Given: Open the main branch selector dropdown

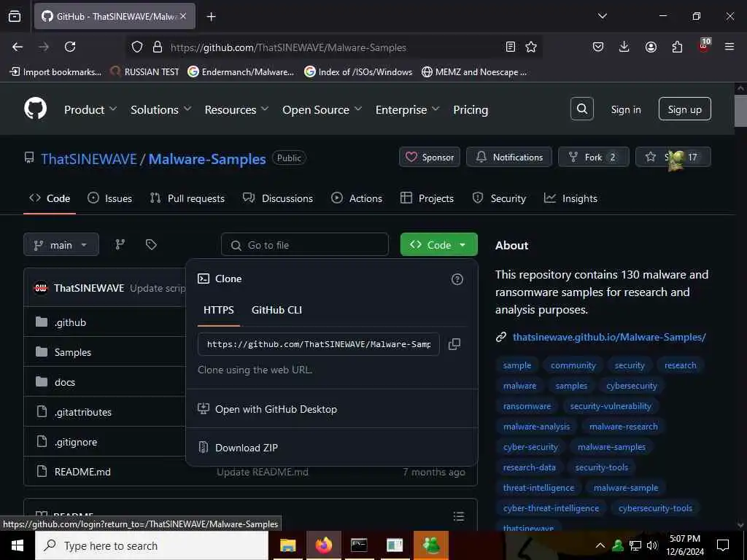Looking at the screenshot, I should (61, 245).
